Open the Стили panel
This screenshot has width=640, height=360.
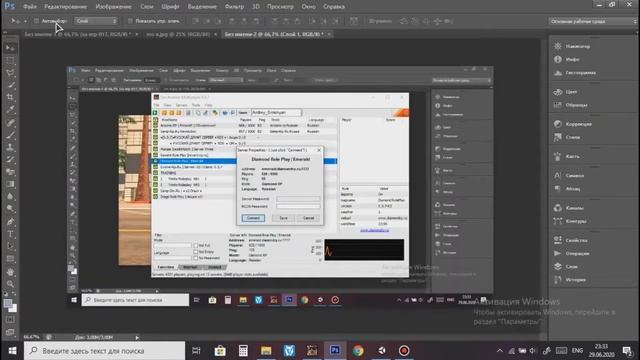pos(567,137)
